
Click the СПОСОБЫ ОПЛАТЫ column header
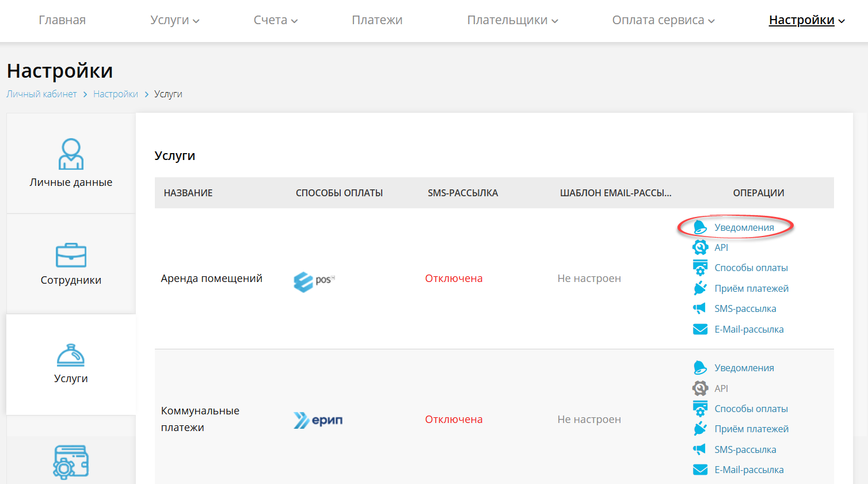(340, 193)
